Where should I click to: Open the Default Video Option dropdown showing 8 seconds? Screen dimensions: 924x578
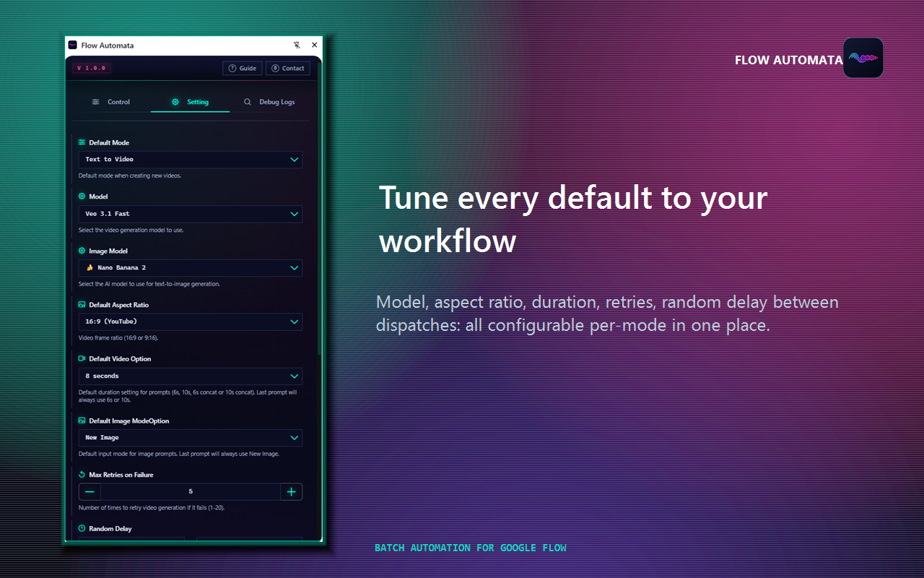(191, 376)
